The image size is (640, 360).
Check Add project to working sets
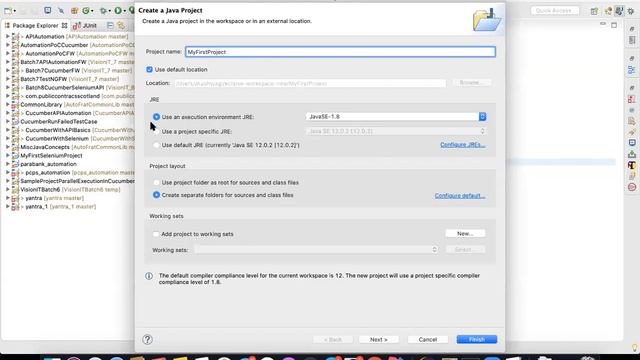coord(156,234)
